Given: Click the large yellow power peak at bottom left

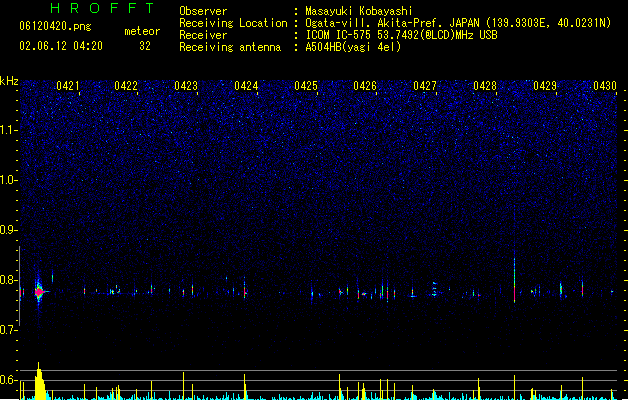Looking at the screenshot, I should tap(40, 382).
